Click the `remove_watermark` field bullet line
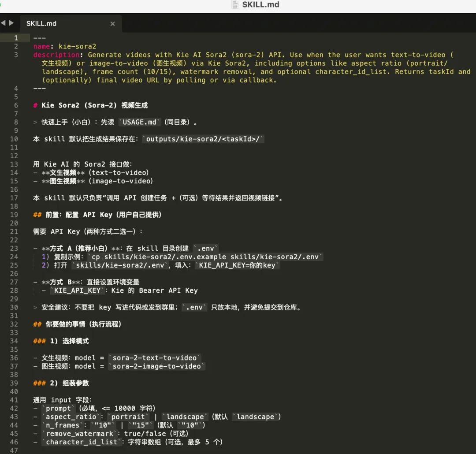Screen dimensions: 476x454 click(x=111, y=434)
